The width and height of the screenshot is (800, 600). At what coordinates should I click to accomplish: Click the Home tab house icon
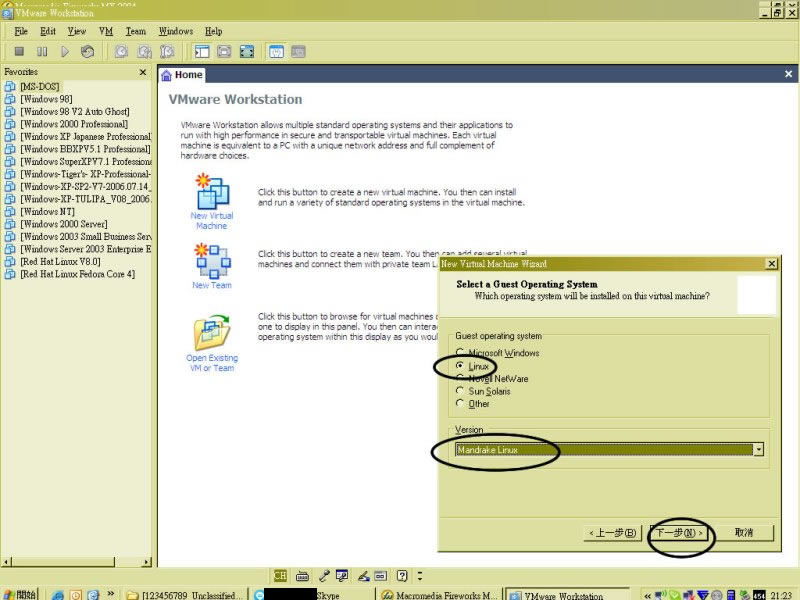(166, 76)
